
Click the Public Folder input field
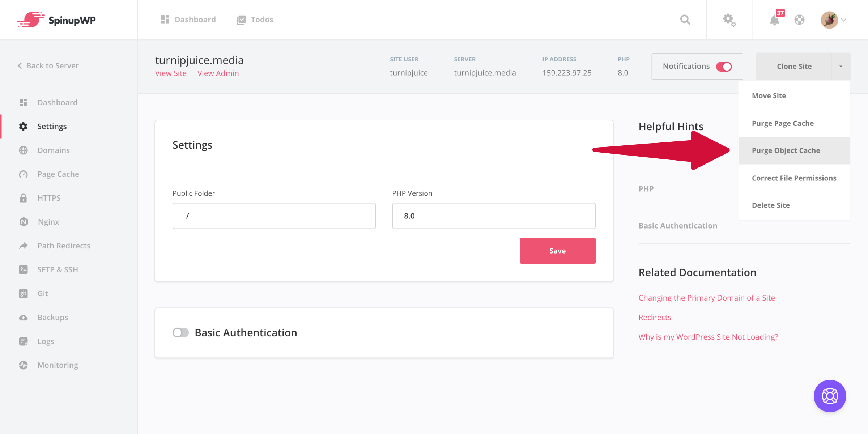coord(274,216)
